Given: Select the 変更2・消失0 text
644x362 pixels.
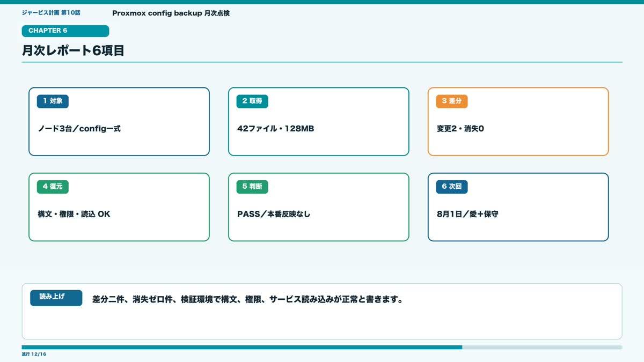Looking at the screenshot, I should [460, 129].
